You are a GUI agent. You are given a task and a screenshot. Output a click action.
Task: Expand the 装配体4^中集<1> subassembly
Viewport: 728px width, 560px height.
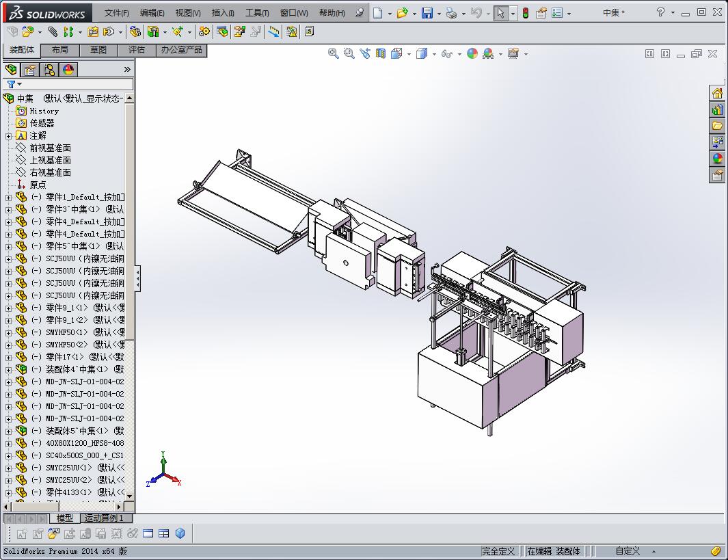(8, 370)
